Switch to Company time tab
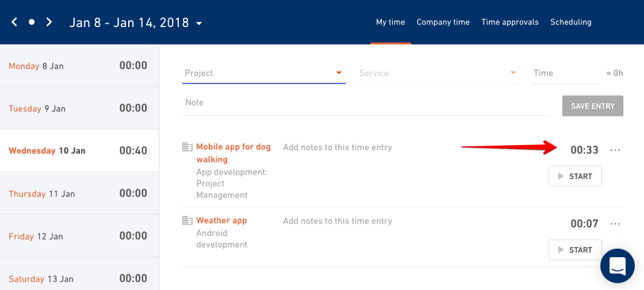644x290 pixels. coord(443,22)
